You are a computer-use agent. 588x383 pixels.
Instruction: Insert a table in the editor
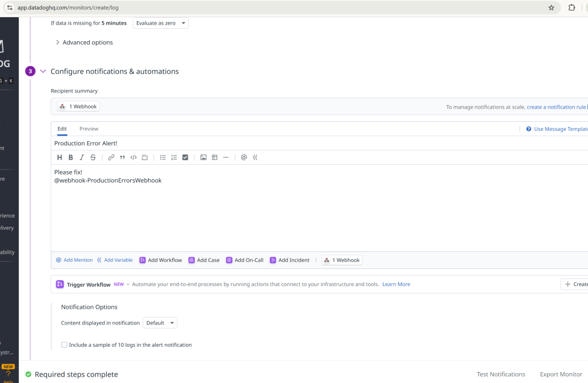click(214, 157)
